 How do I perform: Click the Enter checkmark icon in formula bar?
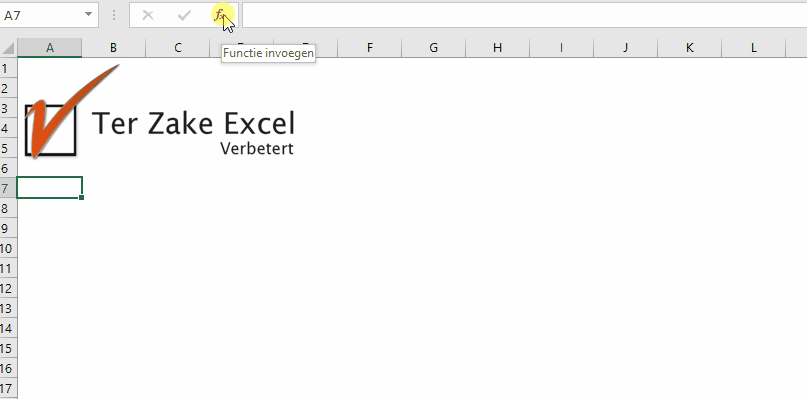[x=184, y=15]
